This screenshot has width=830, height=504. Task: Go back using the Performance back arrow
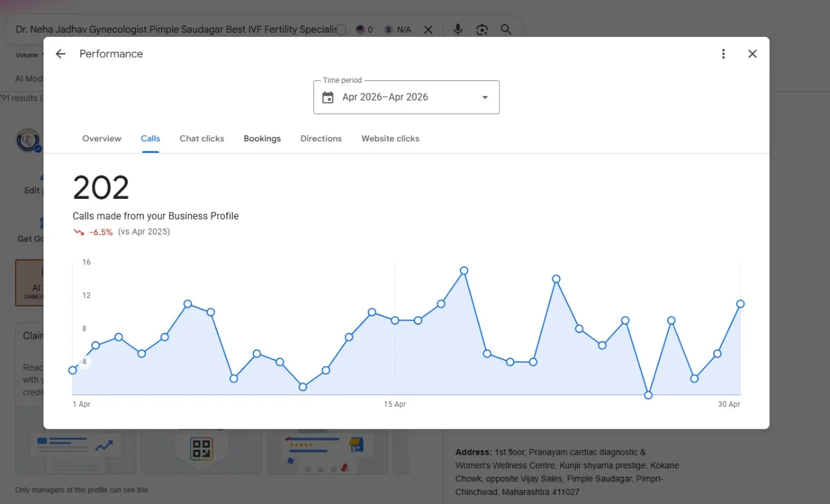60,54
